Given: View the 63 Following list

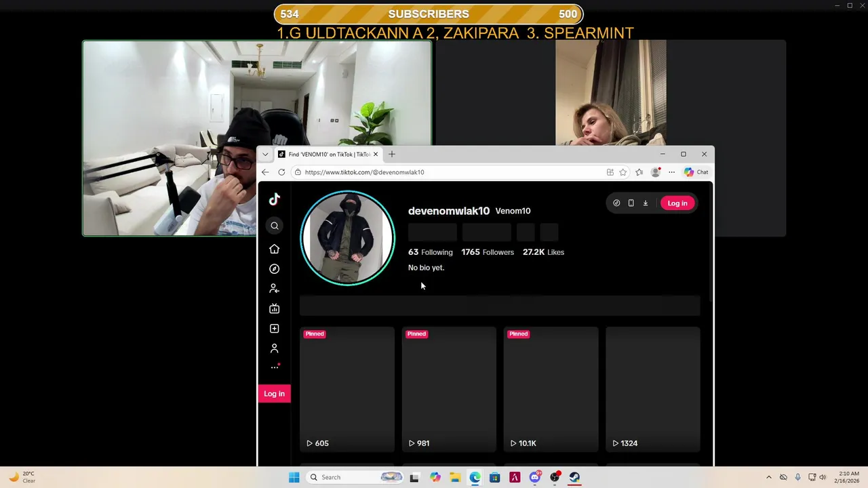Looking at the screenshot, I should click(430, 252).
